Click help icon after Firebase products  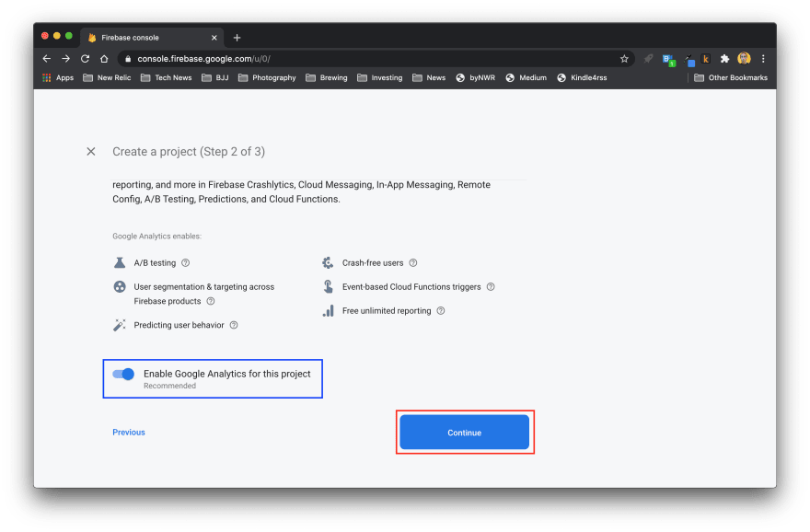(x=211, y=301)
